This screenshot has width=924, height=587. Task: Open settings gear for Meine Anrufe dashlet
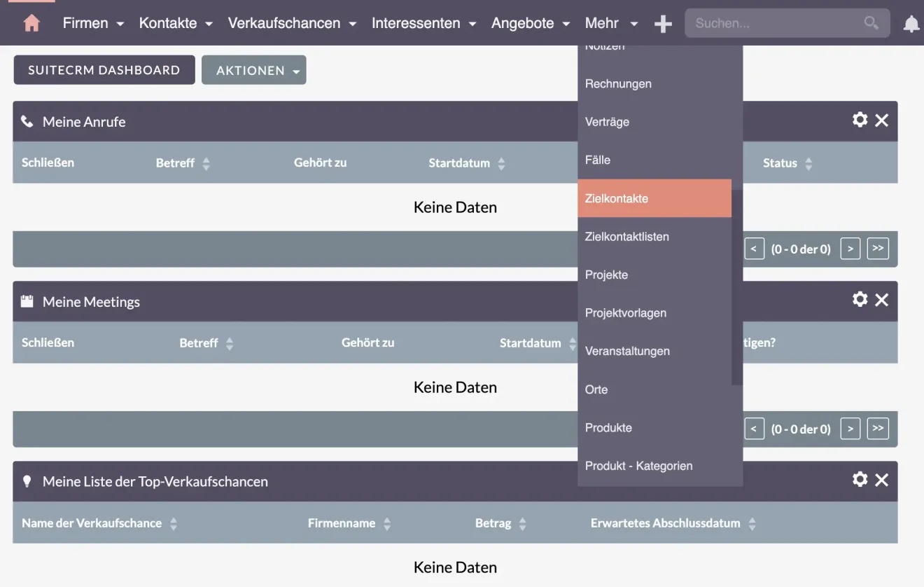[860, 120]
